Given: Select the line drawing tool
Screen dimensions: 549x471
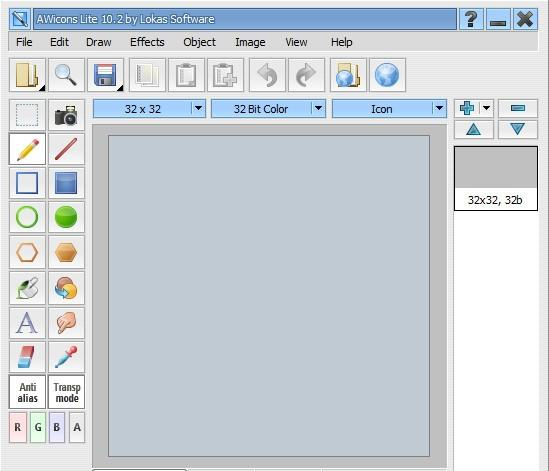Looking at the screenshot, I should [66, 149].
